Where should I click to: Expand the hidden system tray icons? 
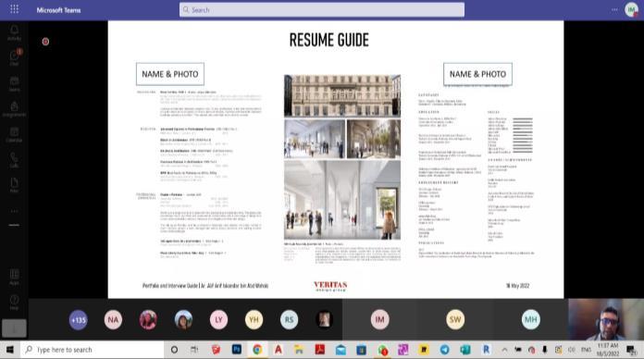505,350
